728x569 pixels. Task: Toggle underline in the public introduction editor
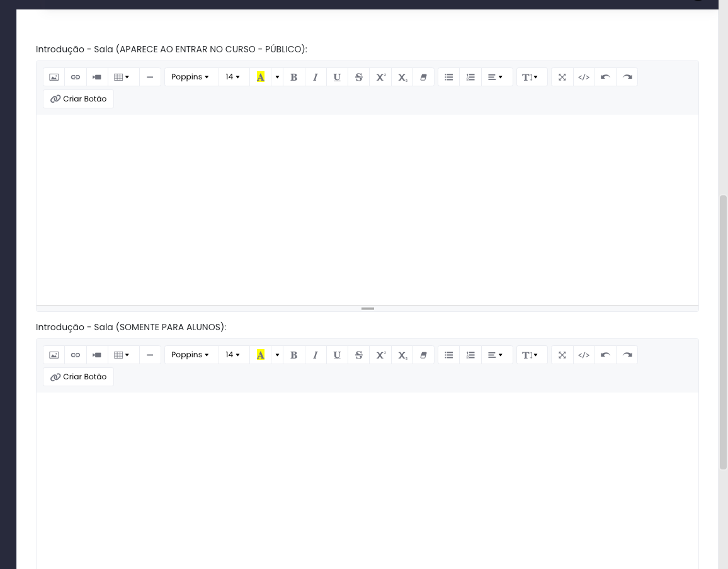coord(337,77)
